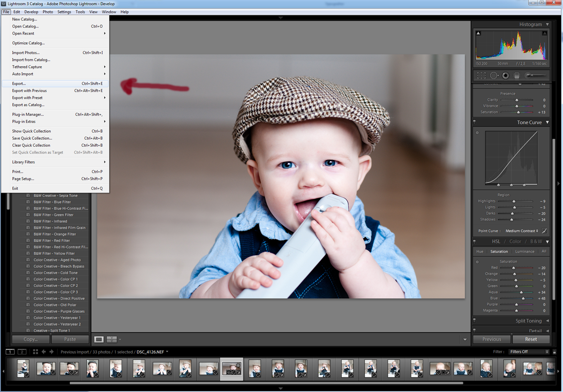The width and height of the screenshot is (563, 392).
Task: Toggle shadow clipping indicator in histogram
Action: click(478, 34)
